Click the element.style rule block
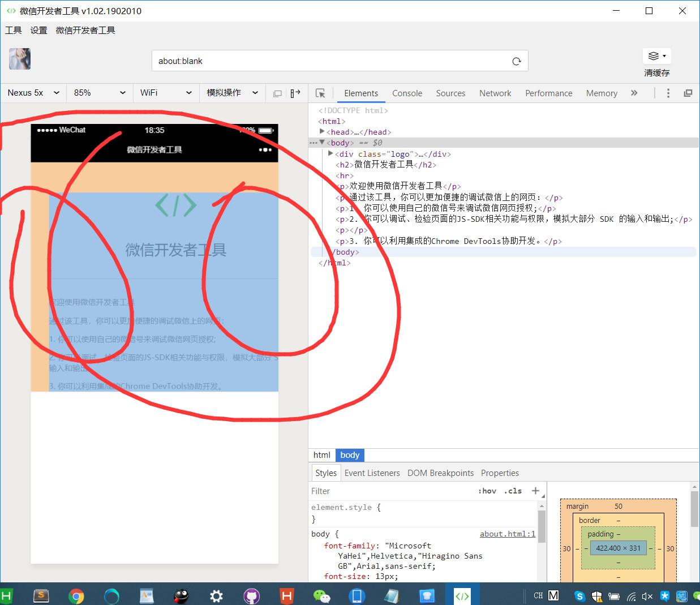 point(423,513)
